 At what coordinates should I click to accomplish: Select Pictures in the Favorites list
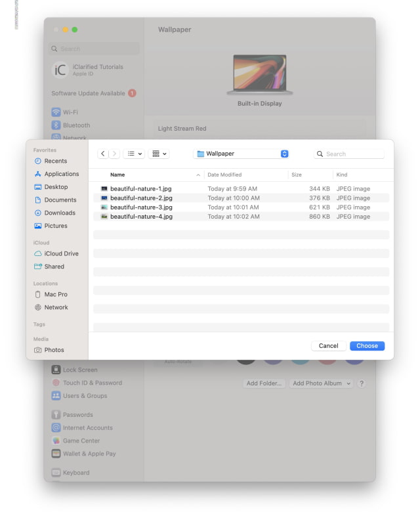56,226
